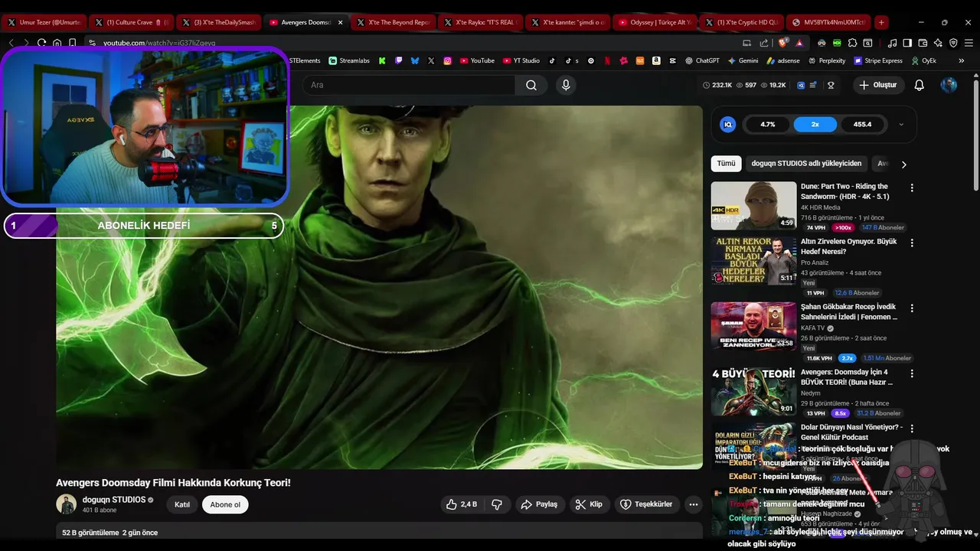Screen dimensions: 980x551
Task: Switch to Culture Crave X tab
Action: pyautogui.click(x=131, y=22)
